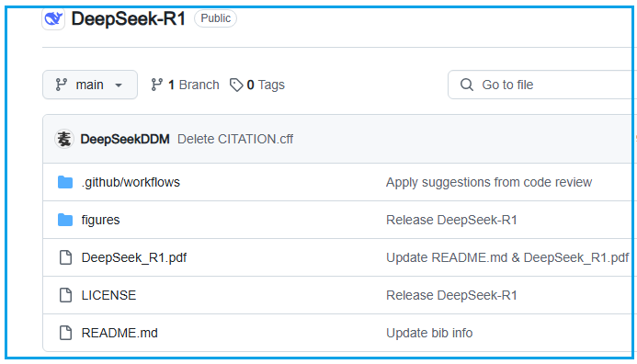Open Release DeepSeek-R1 commit for LICENSE
This screenshot has width=637, height=364.
tap(451, 295)
